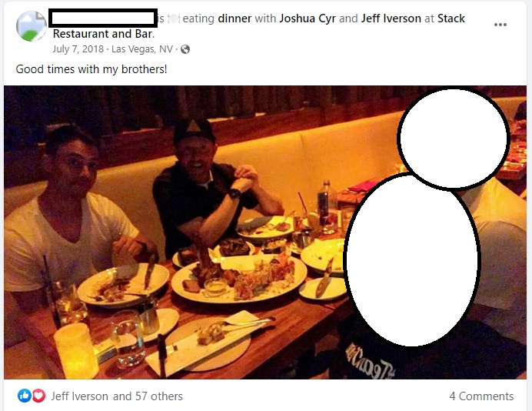
Task: View the 4 Comments link
Action: 481,396
